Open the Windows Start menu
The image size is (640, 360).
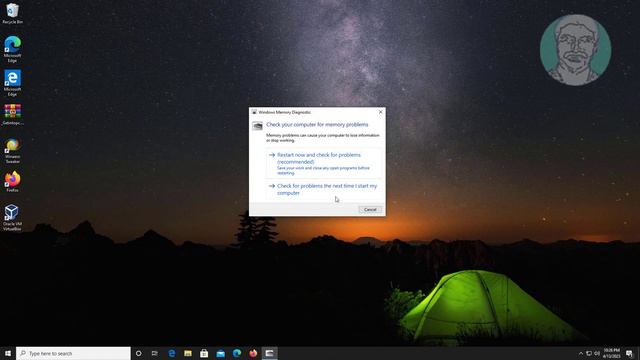[x=8, y=353]
